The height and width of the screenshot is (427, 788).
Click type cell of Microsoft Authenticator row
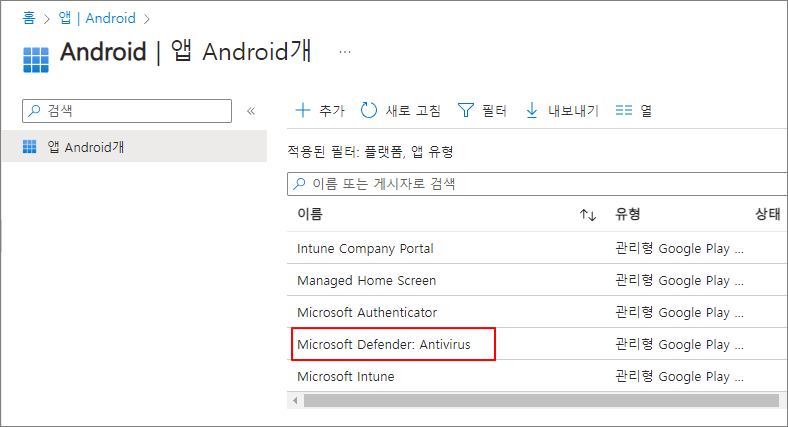coord(679,312)
